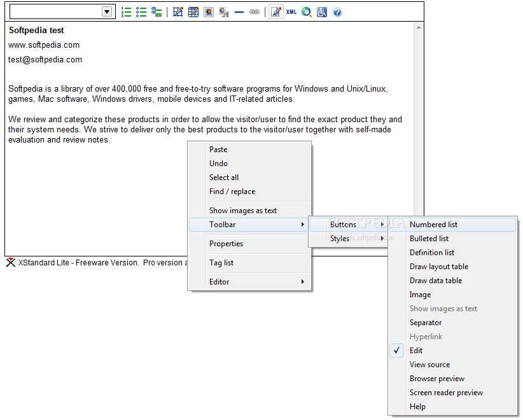Choose Select all from context menu
The image size is (523, 420).
(249, 178)
